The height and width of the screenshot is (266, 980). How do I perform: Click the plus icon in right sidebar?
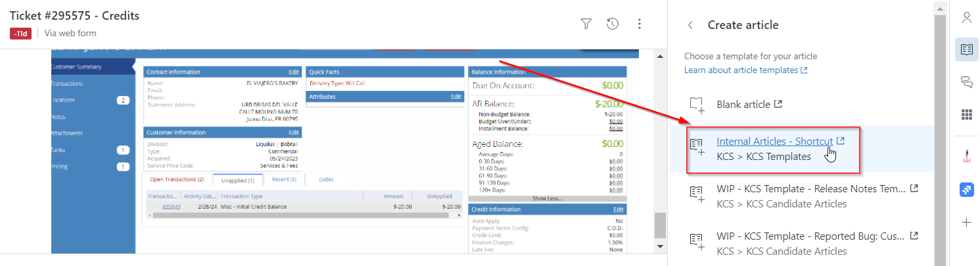pos(966,223)
